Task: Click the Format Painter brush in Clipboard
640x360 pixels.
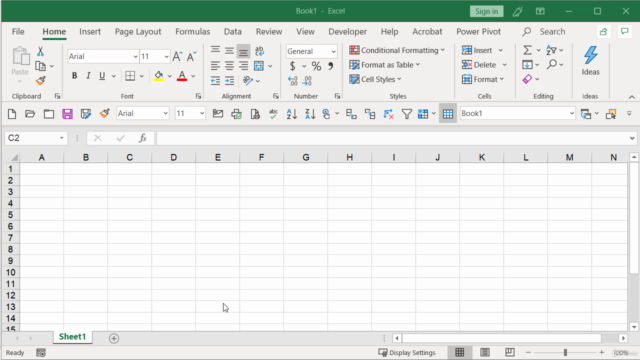Action: click(x=40, y=81)
